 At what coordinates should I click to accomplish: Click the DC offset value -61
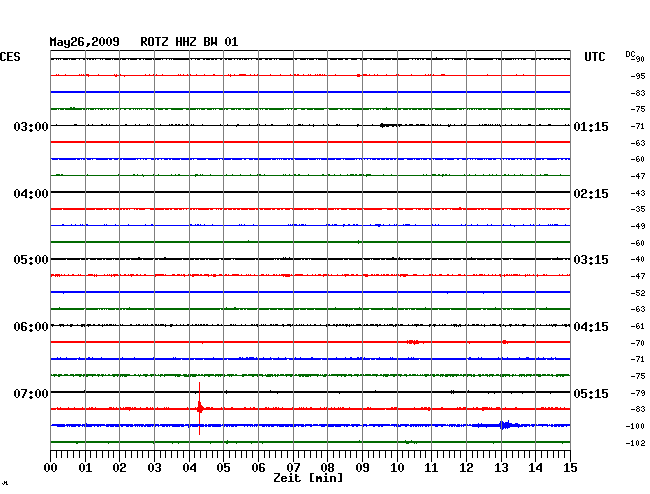638,326
